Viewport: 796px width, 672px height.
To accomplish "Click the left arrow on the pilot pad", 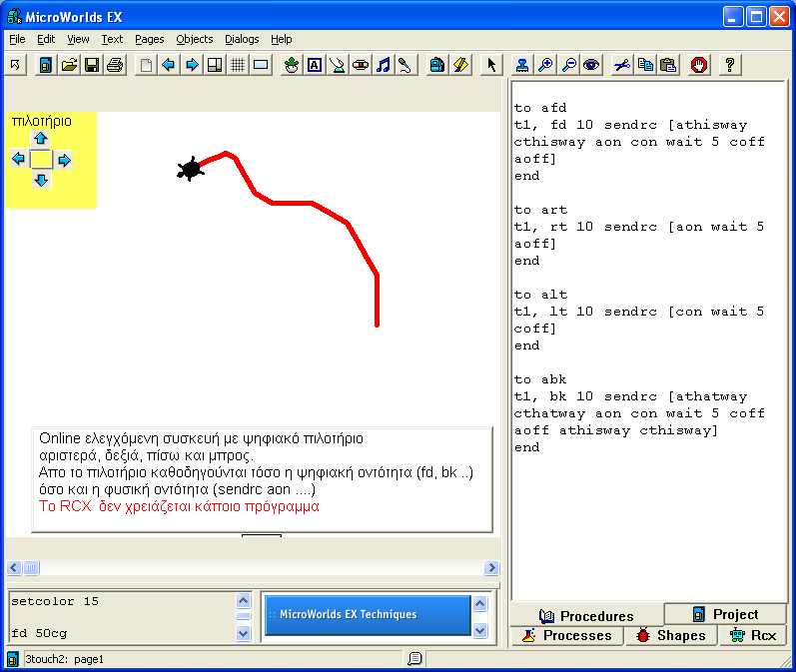I will point(18,160).
